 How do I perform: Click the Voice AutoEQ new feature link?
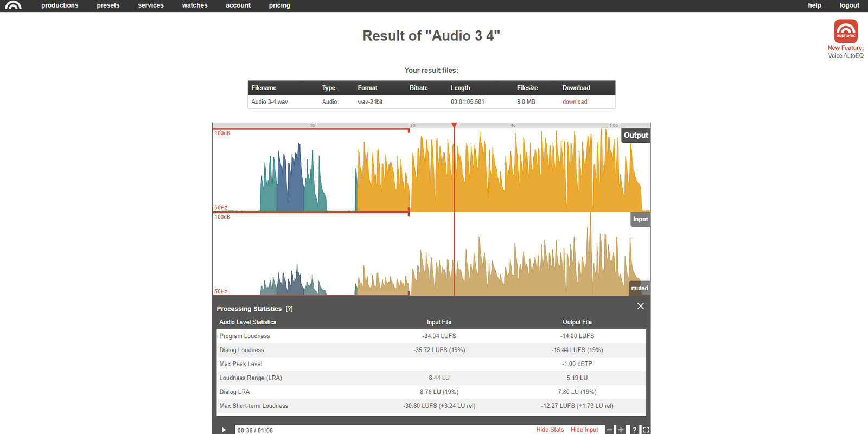click(x=845, y=56)
